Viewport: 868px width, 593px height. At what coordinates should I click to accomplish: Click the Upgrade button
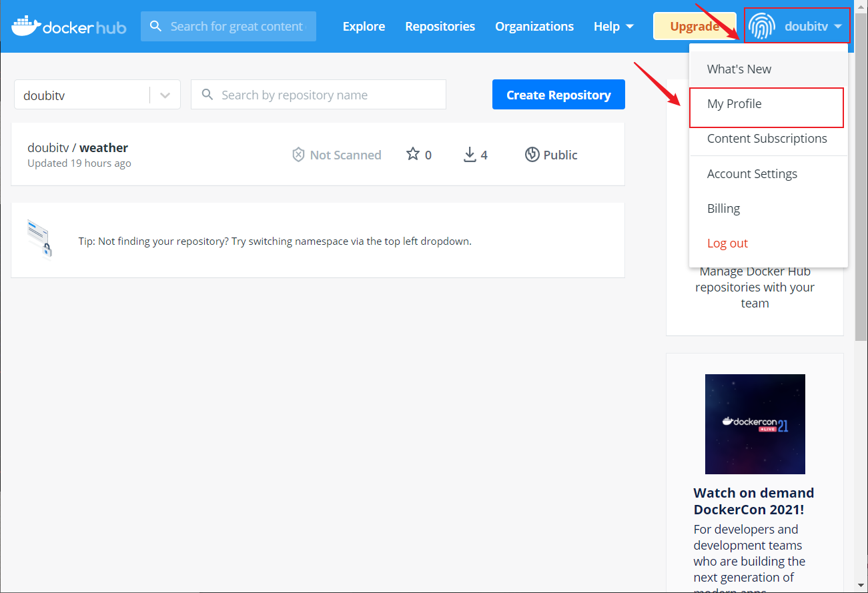pyautogui.click(x=694, y=27)
